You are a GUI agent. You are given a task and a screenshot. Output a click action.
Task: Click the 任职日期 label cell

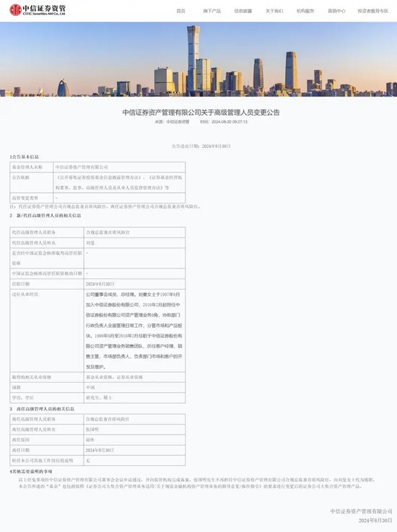pyautogui.click(x=47, y=284)
